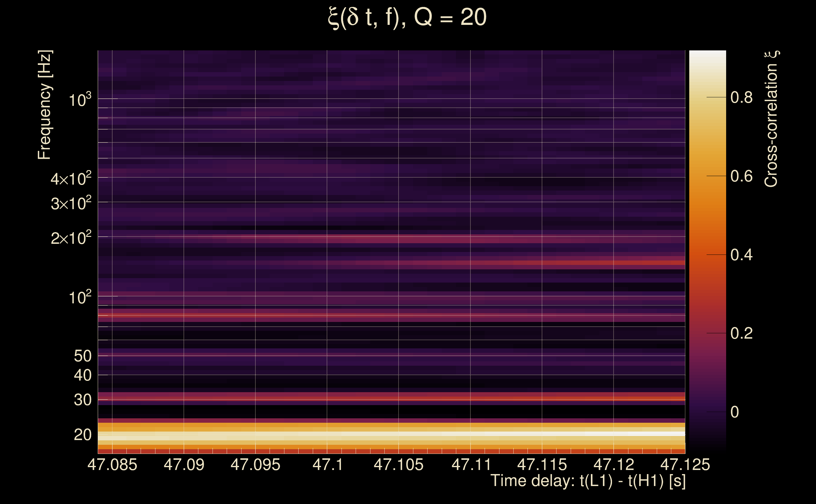The height and width of the screenshot is (504, 816).
Task: Click the Frequency [Hz] axis label
Action: [44, 105]
